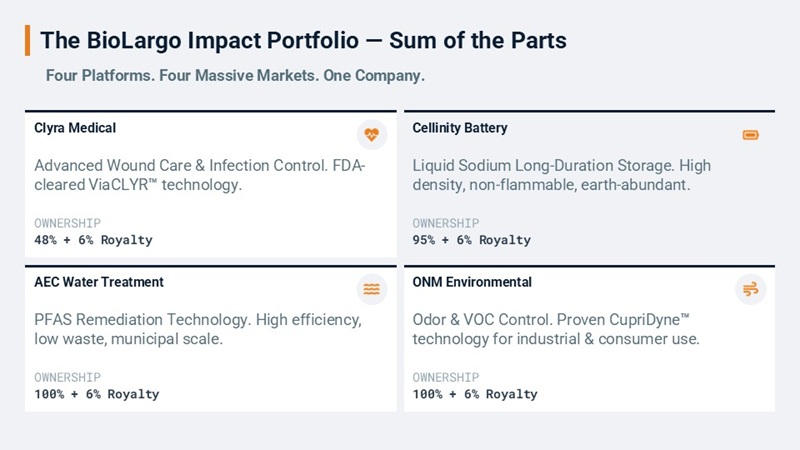The image size is (800, 450).
Task: Click the "48% + 6% Royalty" ownership value
Action: coord(93,240)
